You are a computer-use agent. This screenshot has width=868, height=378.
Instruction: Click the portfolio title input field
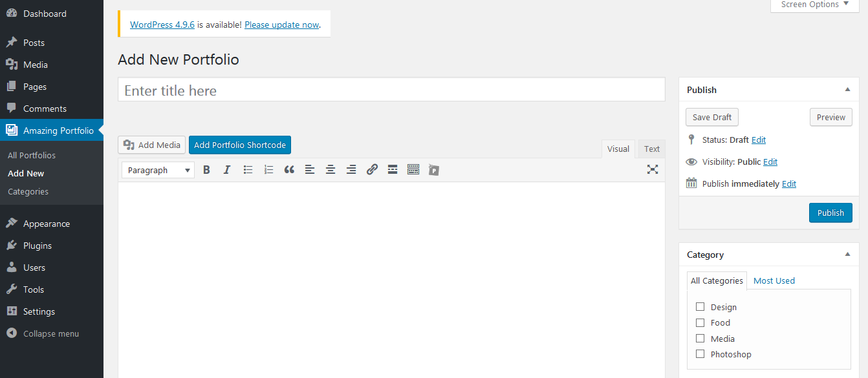(x=391, y=90)
